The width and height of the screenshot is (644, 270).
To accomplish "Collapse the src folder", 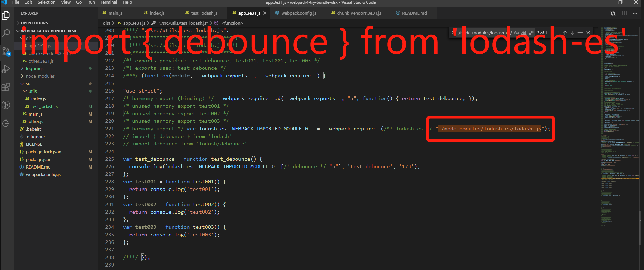I will coord(55,84).
